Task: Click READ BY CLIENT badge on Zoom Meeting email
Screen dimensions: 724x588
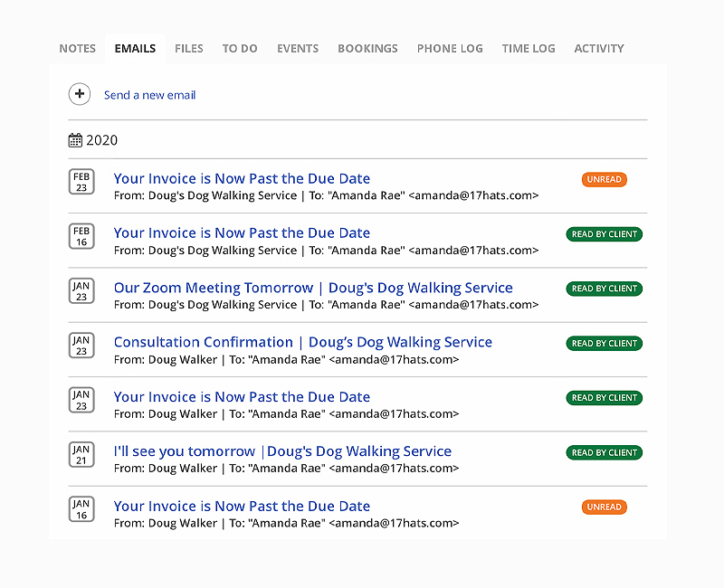Action: pyautogui.click(x=604, y=289)
